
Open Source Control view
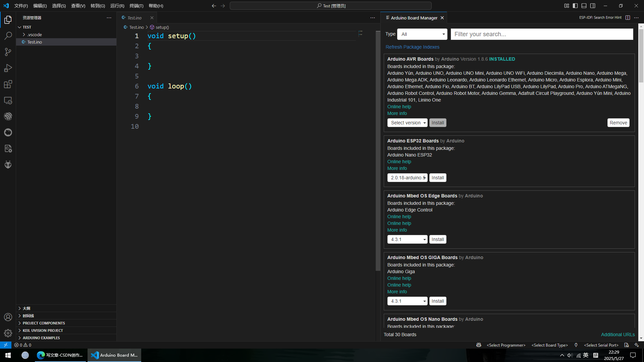[8, 52]
